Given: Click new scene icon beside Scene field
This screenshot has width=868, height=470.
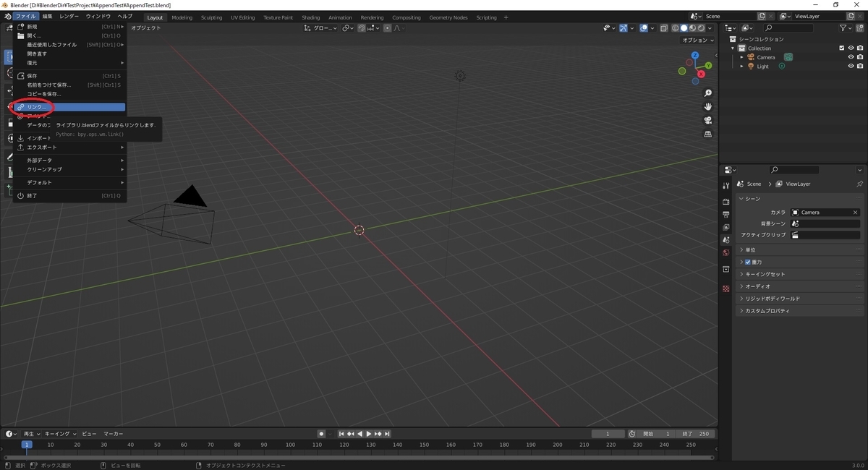Looking at the screenshot, I should pyautogui.click(x=762, y=16).
